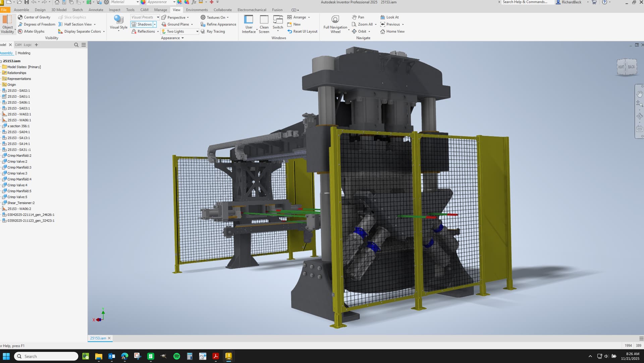
Task: Click Refine Appearance icon
Action: (x=203, y=24)
